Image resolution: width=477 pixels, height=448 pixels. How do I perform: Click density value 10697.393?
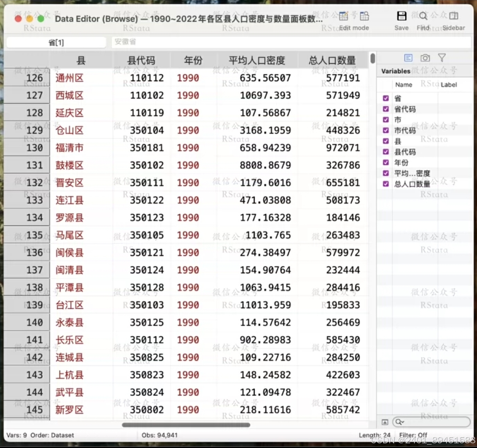[x=265, y=95]
